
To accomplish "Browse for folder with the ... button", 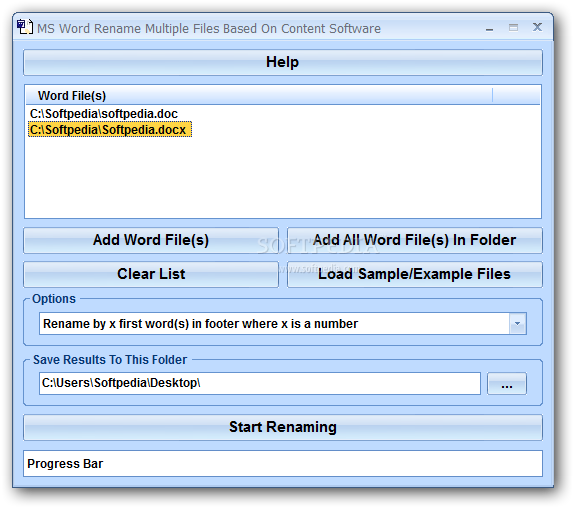I will click(507, 384).
